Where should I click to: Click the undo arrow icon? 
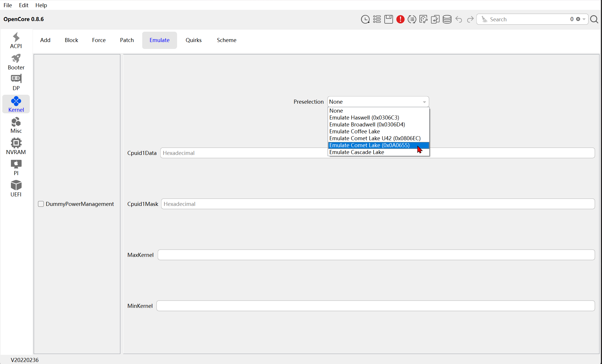459,19
